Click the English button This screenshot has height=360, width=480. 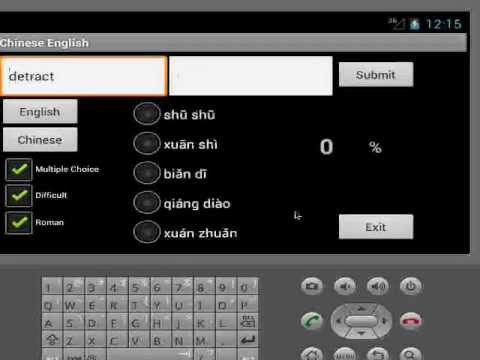click(40, 111)
